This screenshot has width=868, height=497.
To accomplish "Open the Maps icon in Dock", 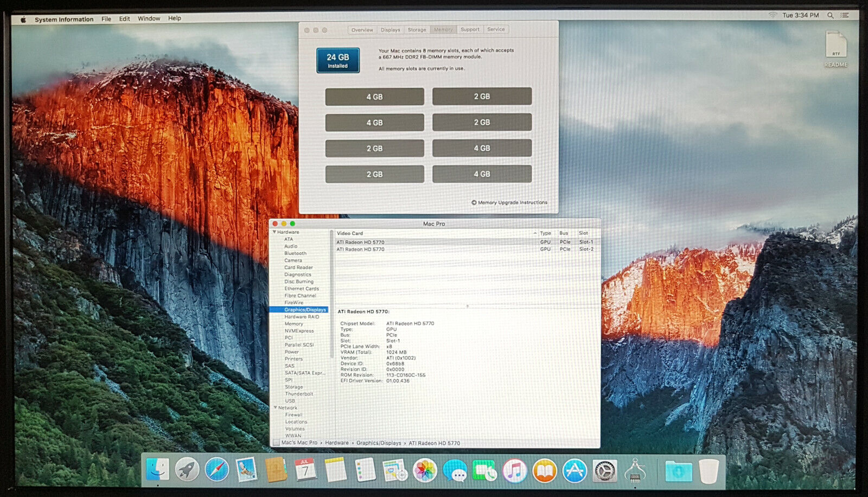I will 395,470.
